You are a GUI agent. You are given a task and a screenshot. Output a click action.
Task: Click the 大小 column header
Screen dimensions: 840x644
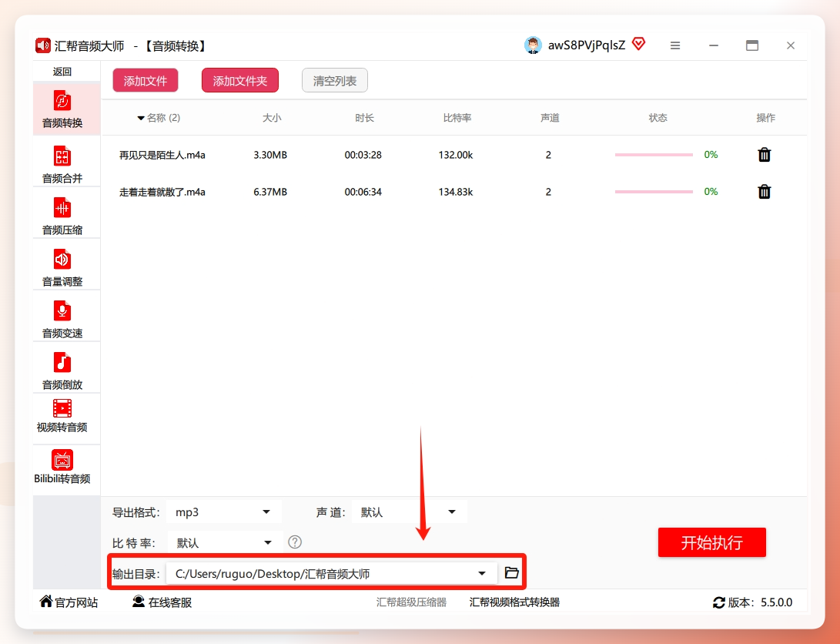(272, 118)
